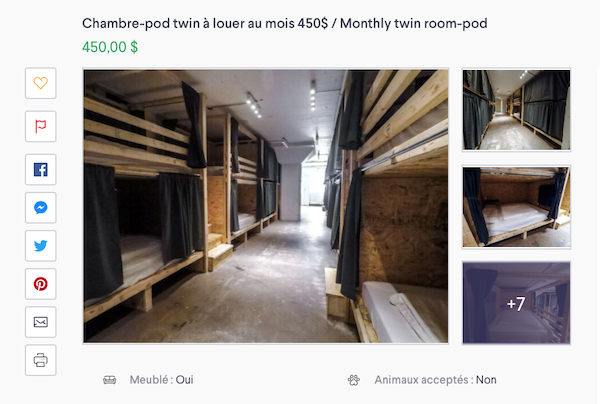This screenshot has width=600, height=404.
Task: Open the main bunk-pod hallway photo
Action: pyautogui.click(x=266, y=206)
